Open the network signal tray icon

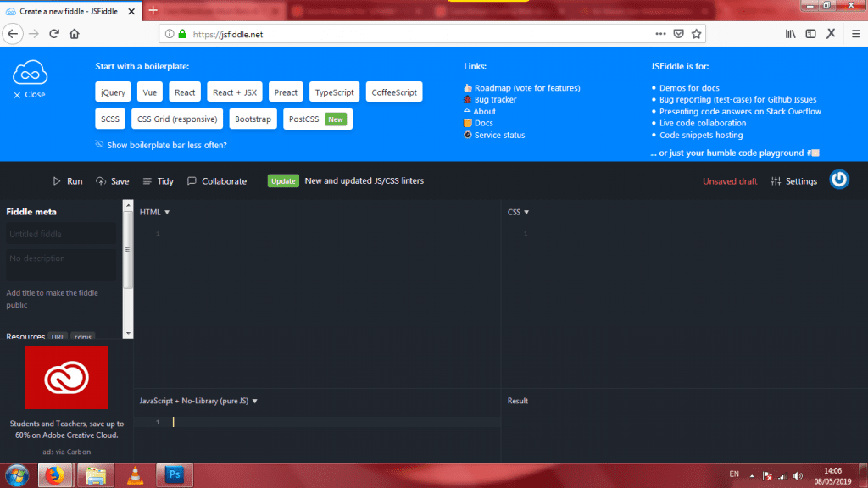pos(782,476)
